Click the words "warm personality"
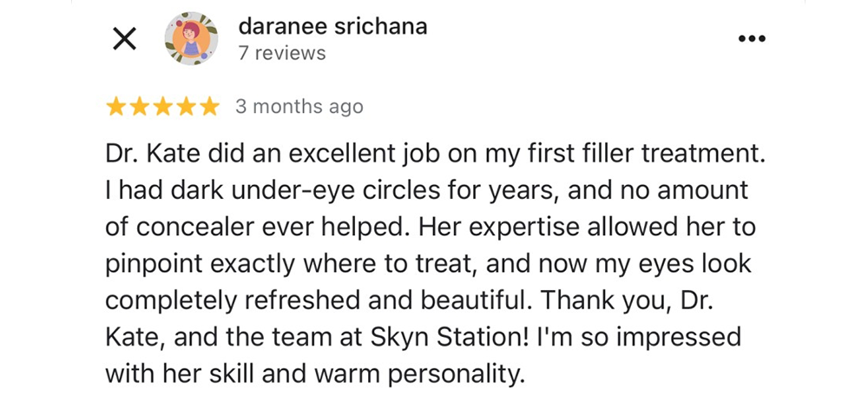 coord(405,374)
